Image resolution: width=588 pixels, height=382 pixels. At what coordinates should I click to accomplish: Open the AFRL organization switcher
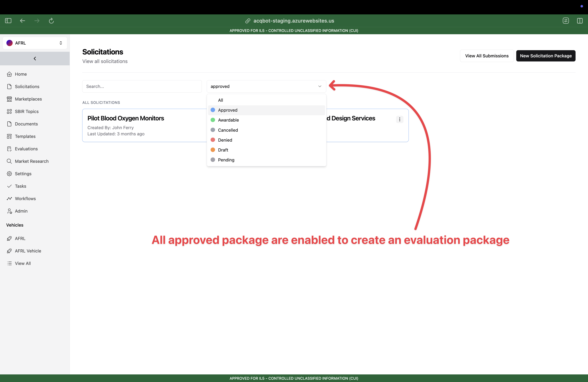pyautogui.click(x=35, y=43)
